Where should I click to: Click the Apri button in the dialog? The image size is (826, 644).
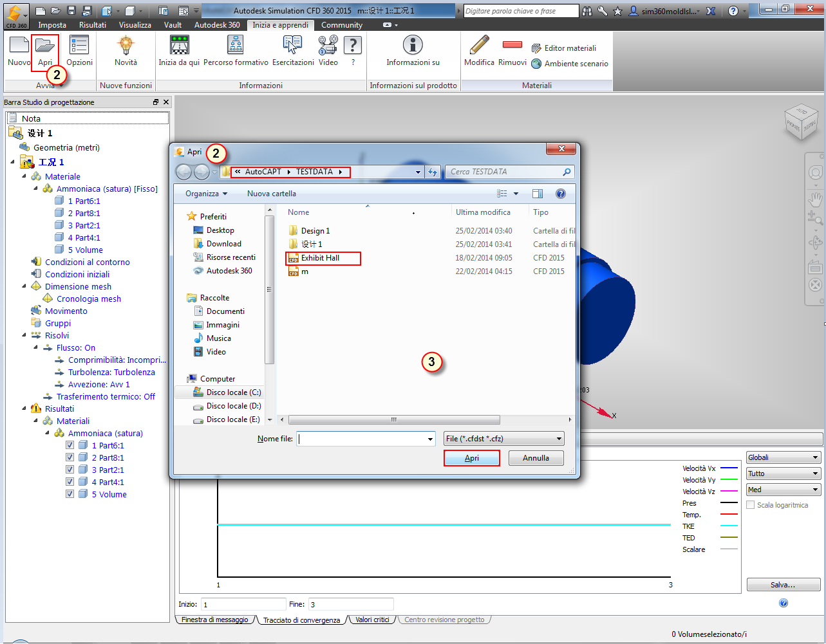[472, 458]
